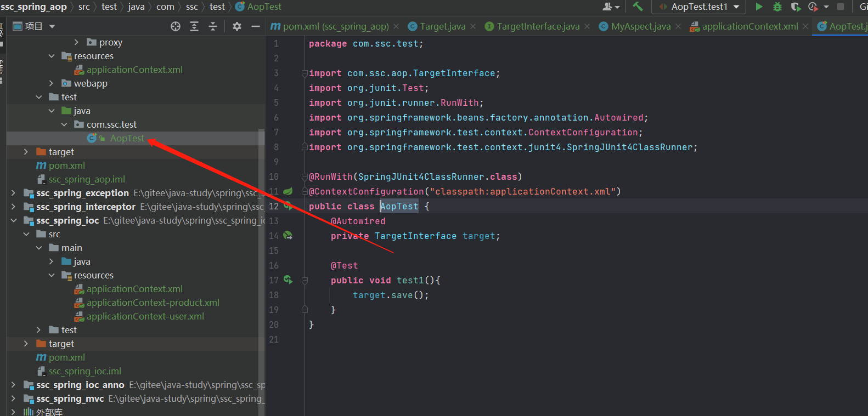Fold the import block at line 3
868x416 pixels.
click(x=305, y=73)
